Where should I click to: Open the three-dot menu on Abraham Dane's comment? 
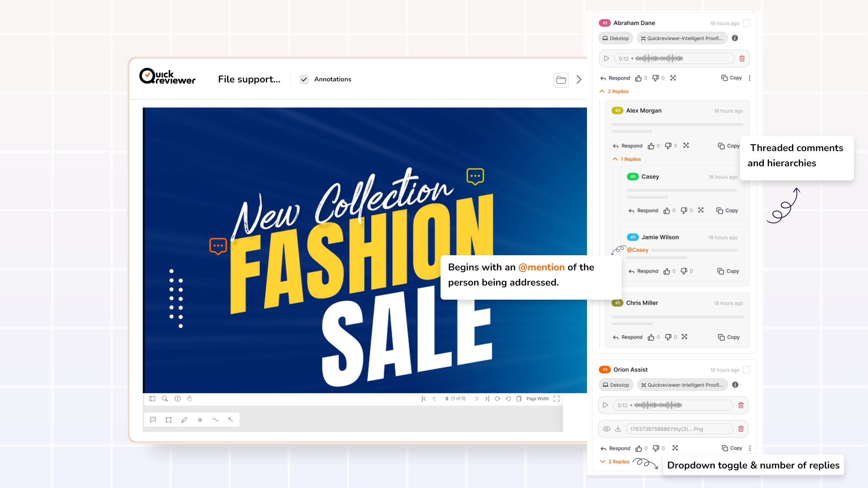tap(749, 78)
